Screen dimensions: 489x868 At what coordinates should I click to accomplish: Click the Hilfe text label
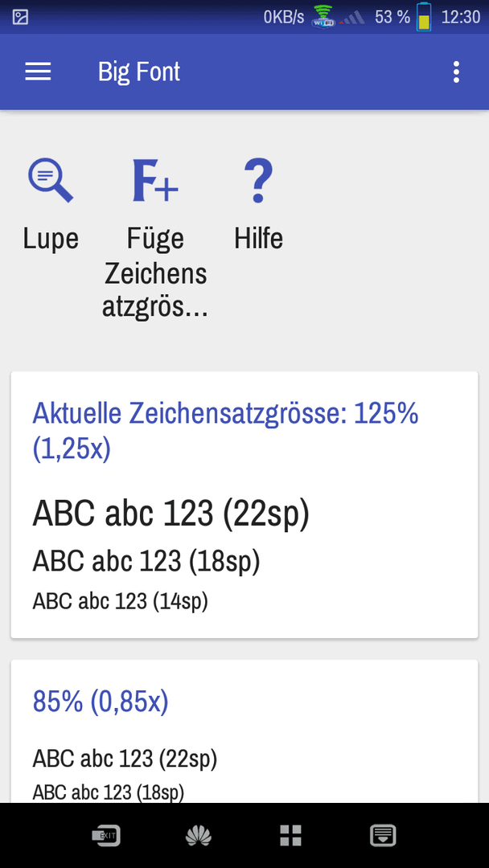point(259,239)
